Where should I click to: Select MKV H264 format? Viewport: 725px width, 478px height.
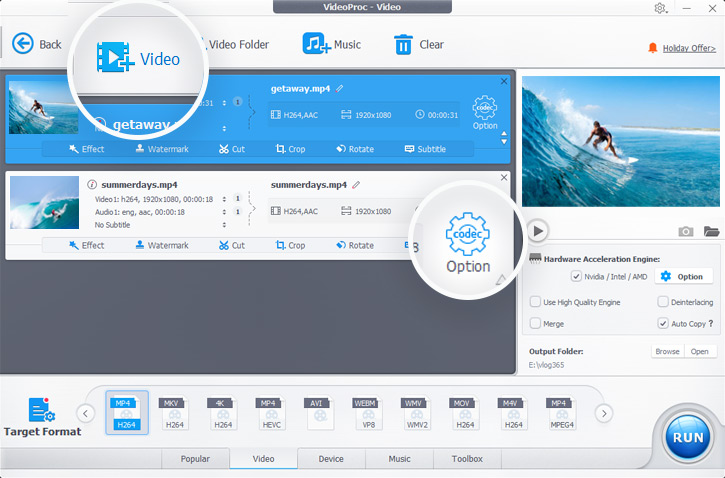[x=175, y=413]
